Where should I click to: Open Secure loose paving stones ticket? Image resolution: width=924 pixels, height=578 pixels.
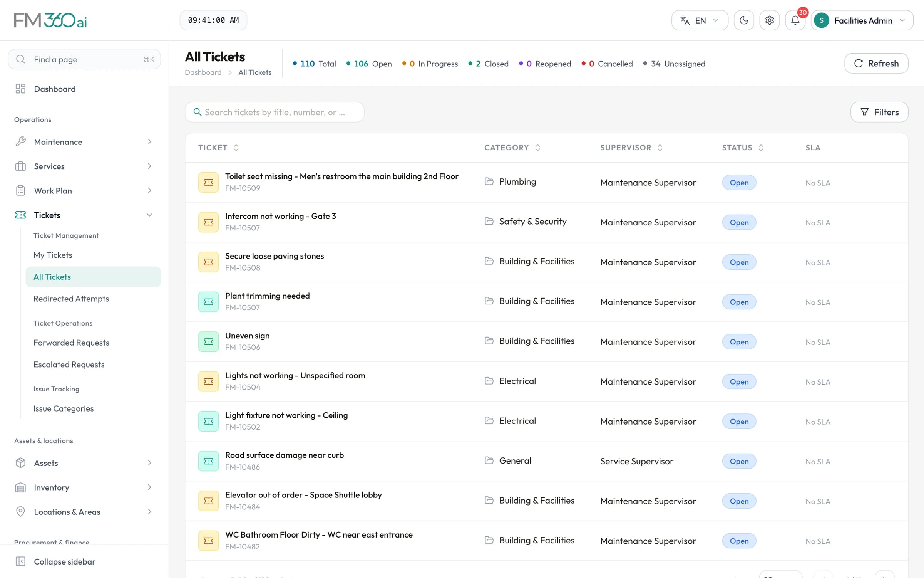(275, 256)
